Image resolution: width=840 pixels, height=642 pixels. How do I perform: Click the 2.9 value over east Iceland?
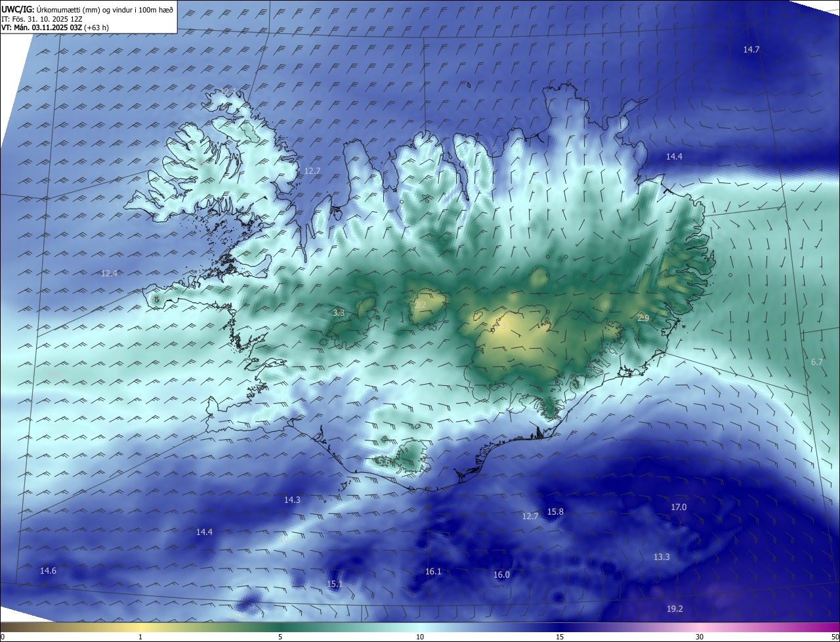point(643,318)
